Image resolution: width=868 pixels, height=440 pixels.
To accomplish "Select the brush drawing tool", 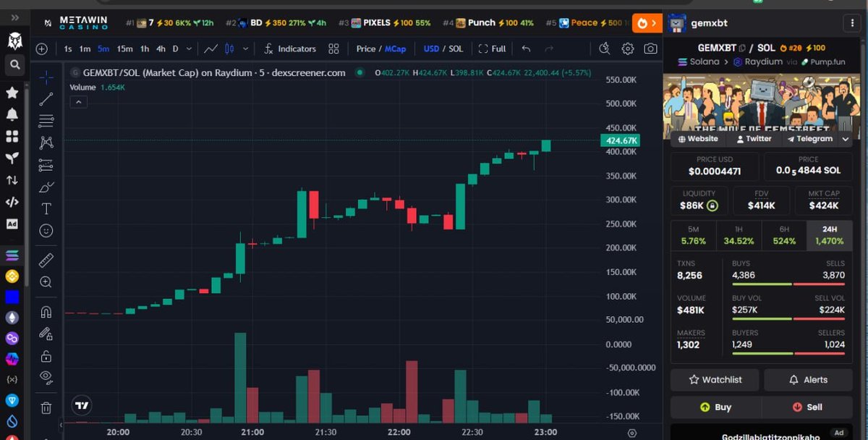I will (x=46, y=187).
